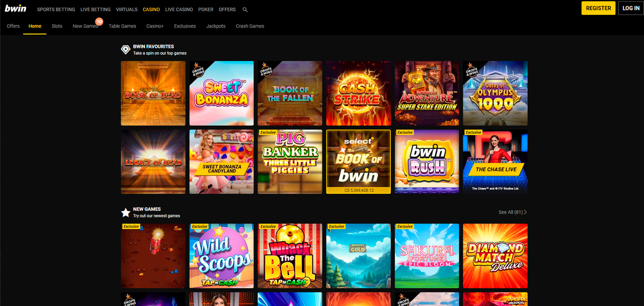644x306 pixels.
Task: Click the bwin logo
Action: (x=16, y=8)
